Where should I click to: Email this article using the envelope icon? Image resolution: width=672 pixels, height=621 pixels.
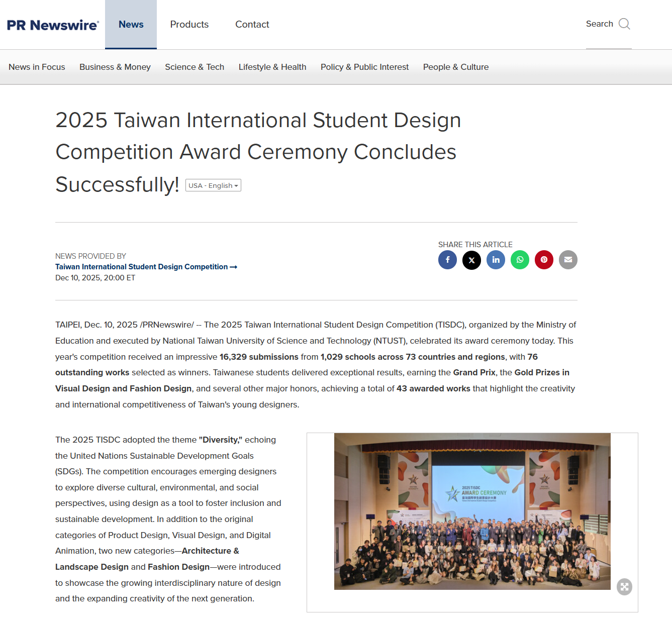pyautogui.click(x=568, y=260)
